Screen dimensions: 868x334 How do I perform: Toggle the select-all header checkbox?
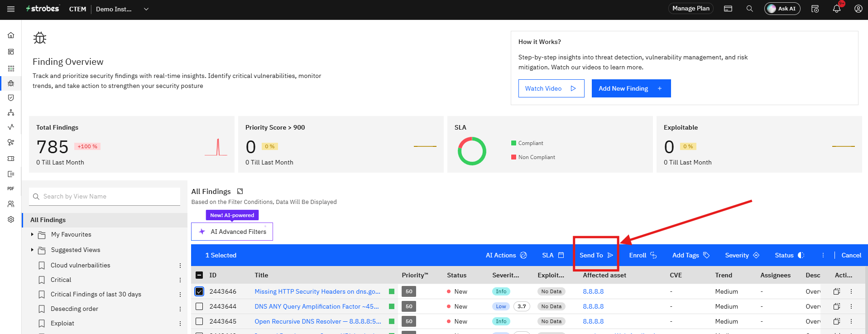(x=199, y=275)
